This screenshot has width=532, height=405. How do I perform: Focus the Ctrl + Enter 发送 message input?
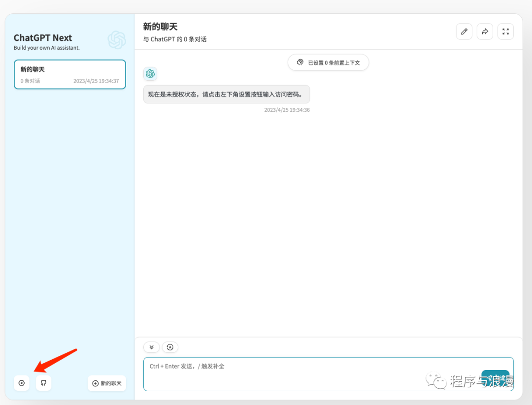coord(329,374)
